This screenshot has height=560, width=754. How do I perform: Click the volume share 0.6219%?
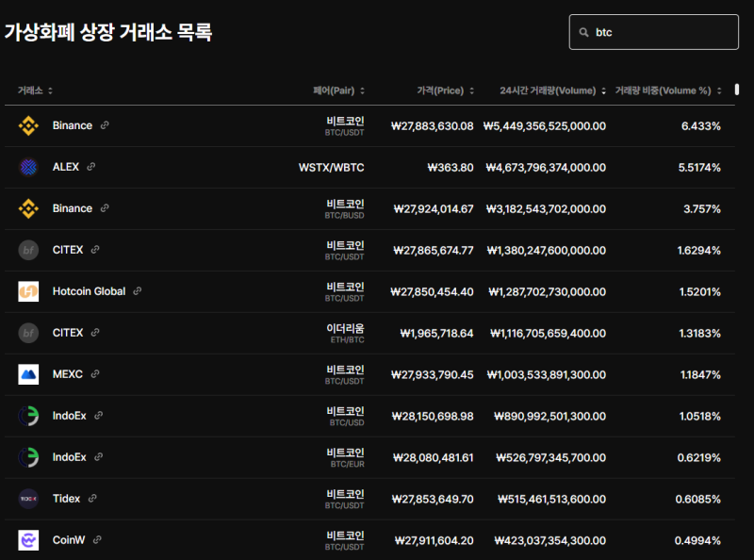[699, 457]
